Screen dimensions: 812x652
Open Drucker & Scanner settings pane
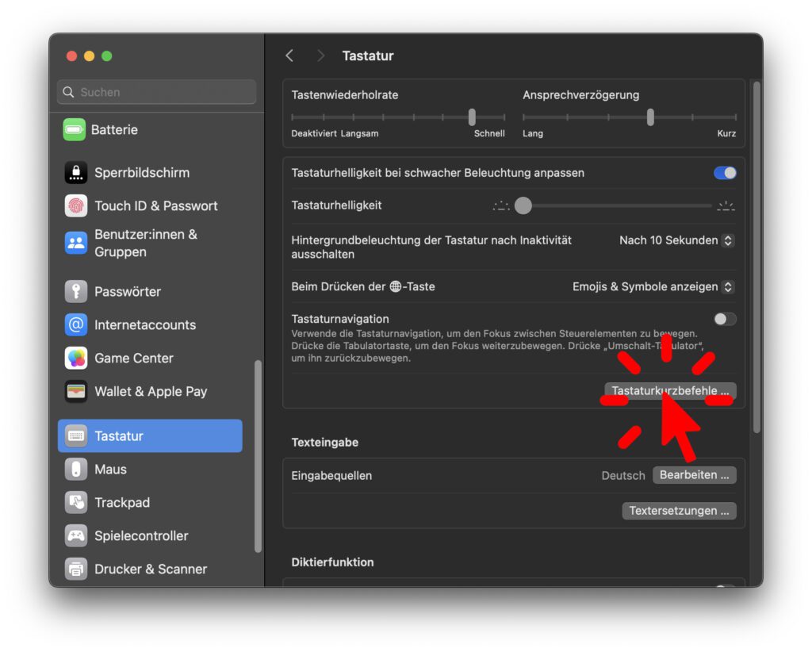point(150,569)
